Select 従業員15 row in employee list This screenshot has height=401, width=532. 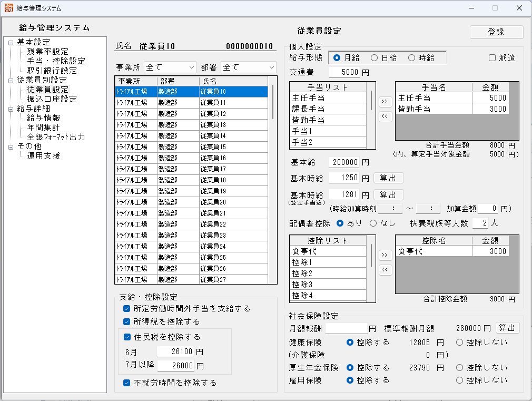(x=191, y=146)
